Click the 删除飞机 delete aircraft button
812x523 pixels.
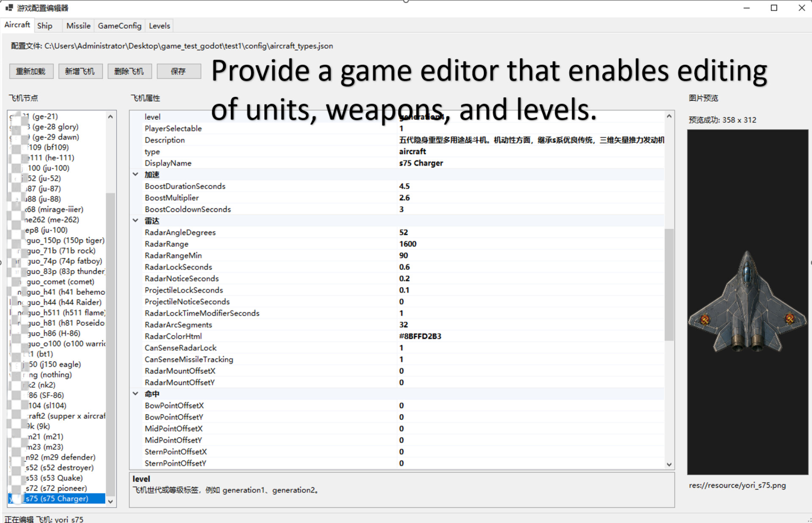129,71
